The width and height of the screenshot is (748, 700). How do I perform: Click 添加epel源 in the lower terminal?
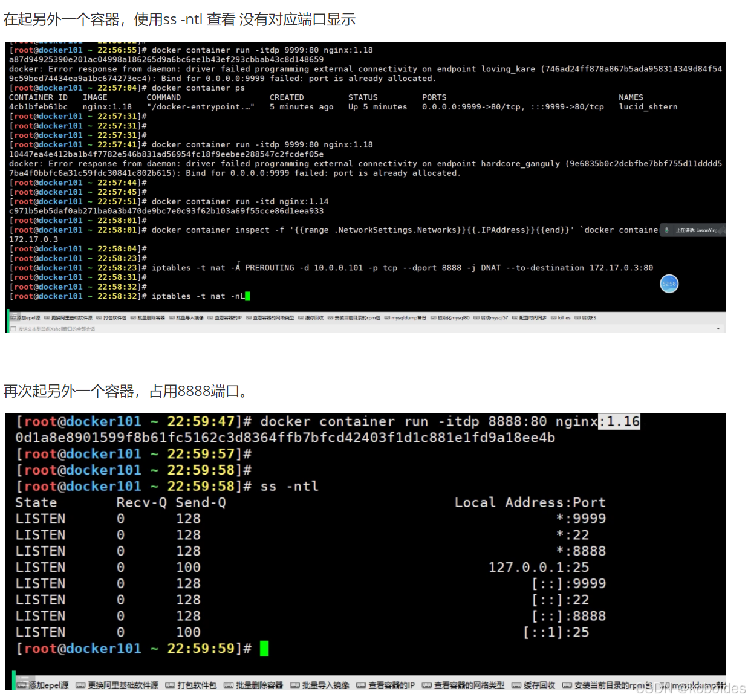[43, 685]
